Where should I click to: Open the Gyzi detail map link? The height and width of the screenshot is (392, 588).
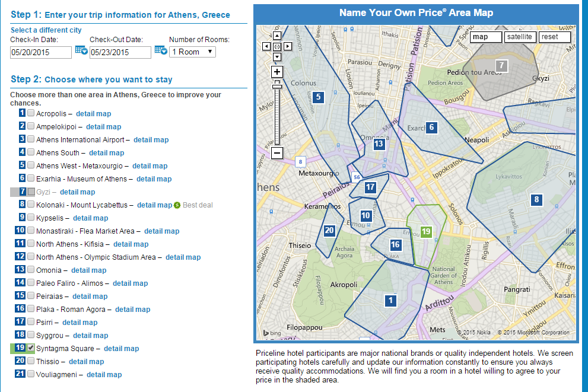pyautogui.click(x=78, y=192)
